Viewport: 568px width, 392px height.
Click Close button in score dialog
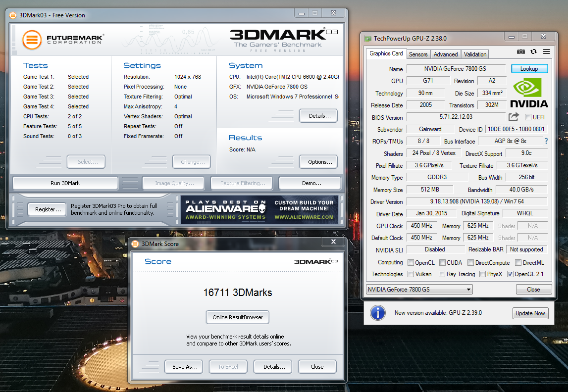point(317,367)
